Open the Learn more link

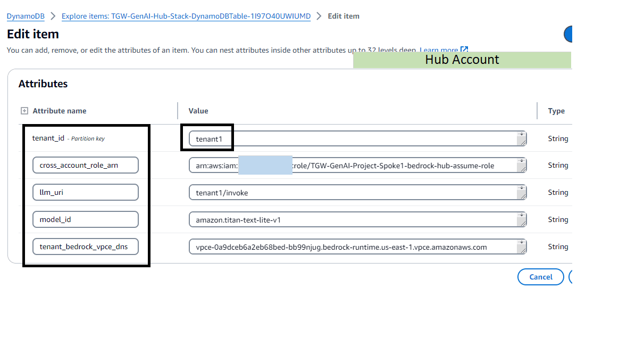439,50
